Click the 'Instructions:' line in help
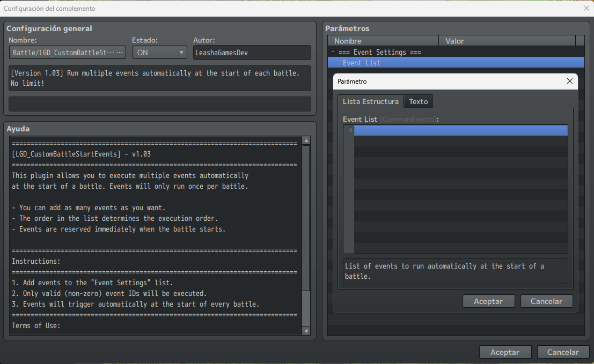 36,262
